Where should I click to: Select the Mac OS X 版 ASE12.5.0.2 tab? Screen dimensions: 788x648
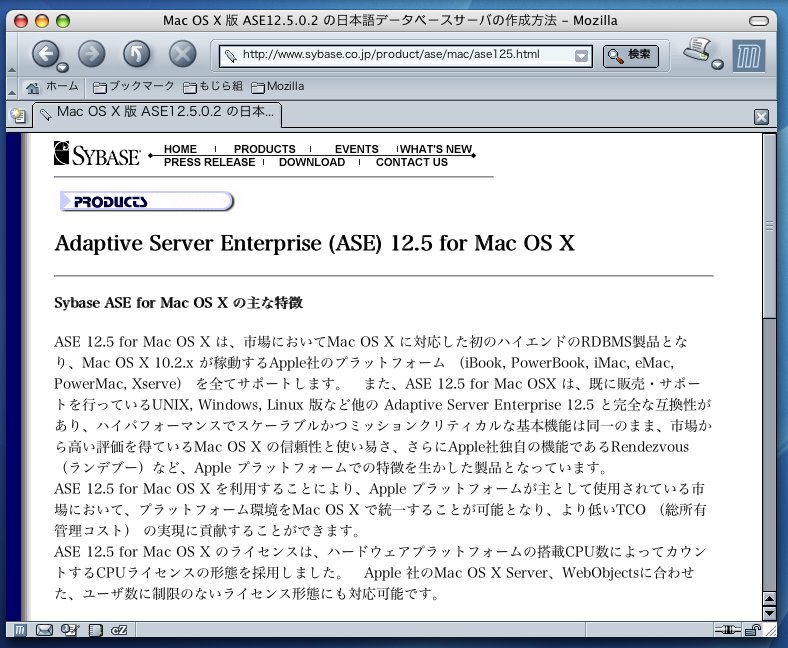(x=157, y=114)
